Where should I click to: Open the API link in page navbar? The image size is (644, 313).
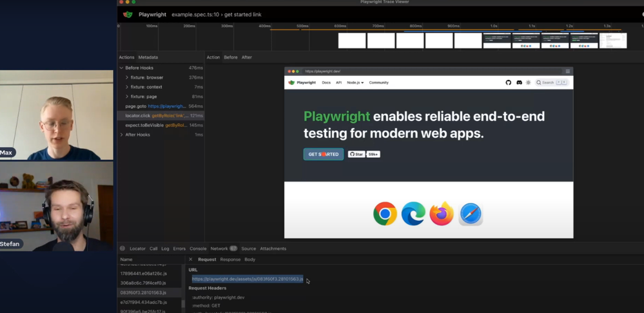click(x=339, y=82)
